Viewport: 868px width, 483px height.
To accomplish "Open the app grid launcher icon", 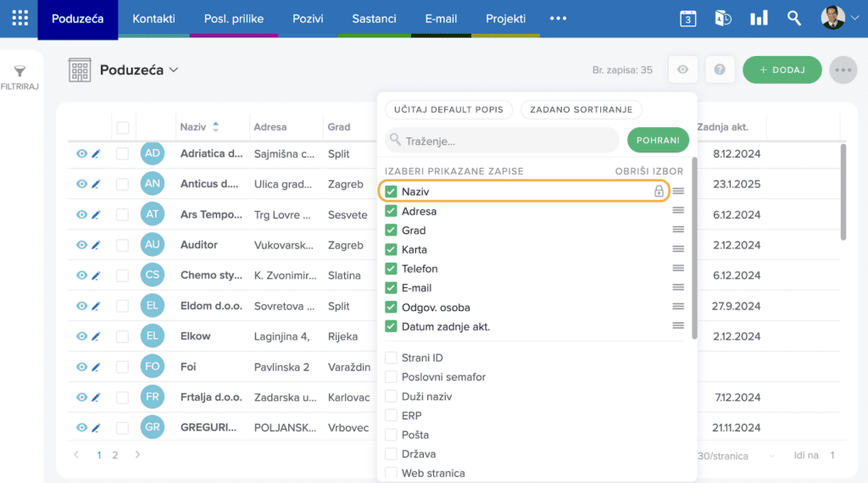I will tap(20, 19).
